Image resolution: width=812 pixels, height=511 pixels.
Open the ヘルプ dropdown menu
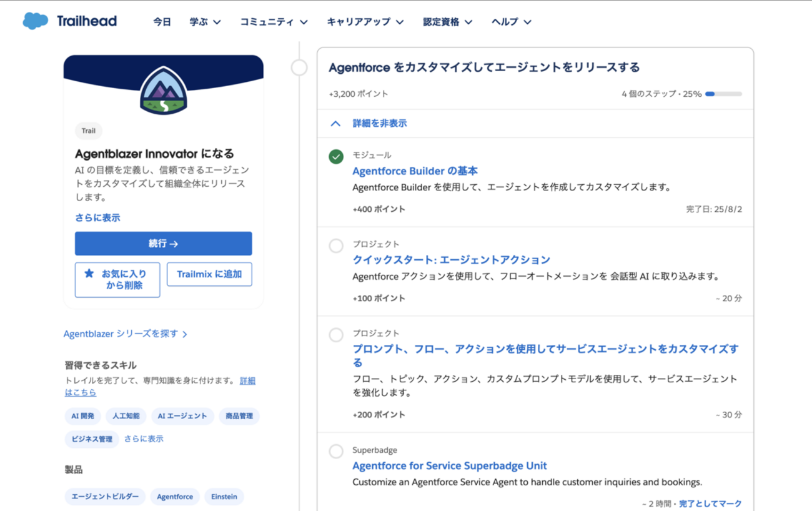point(512,22)
